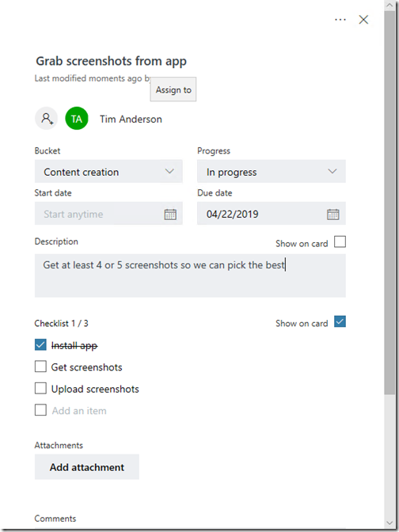Screen dimensions: 399x532
Task: Click the green TA avatar
Action: tap(77, 119)
